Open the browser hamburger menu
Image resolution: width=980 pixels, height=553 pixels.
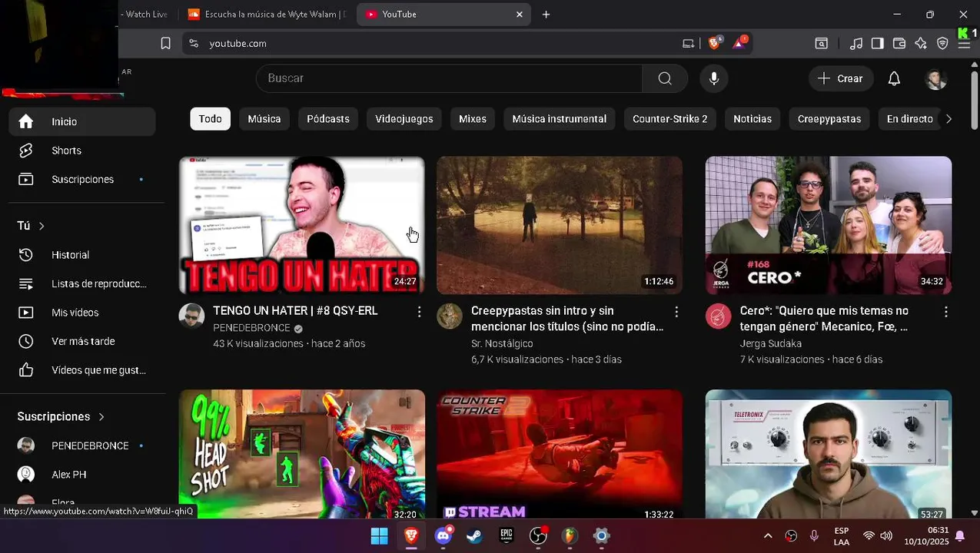pyautogui.click(x=964, y=44)
